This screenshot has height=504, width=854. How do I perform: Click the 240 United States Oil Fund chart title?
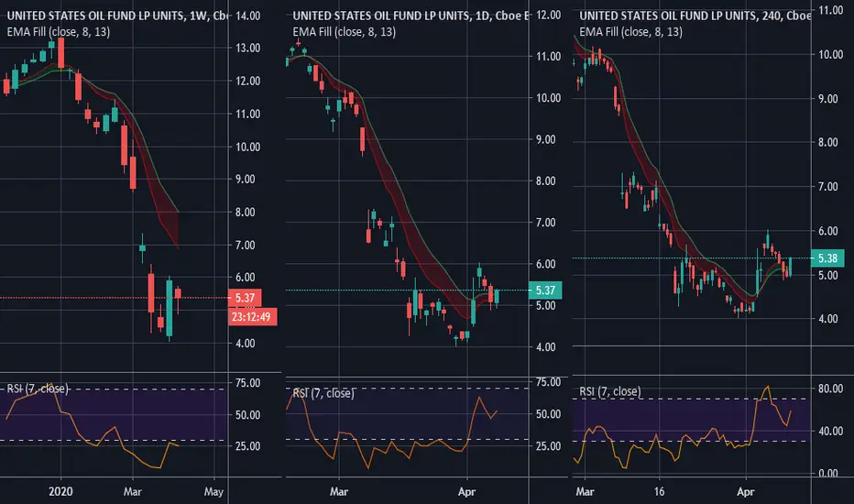point(695,16)
